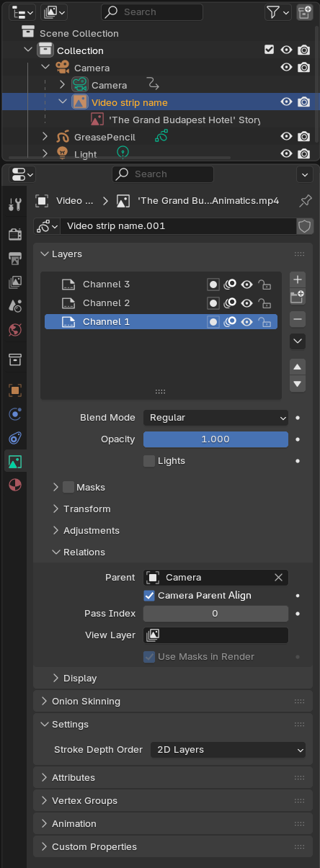320x868 pixels.
Task: Expand the Camera data child row
Action: coord(63,85)
